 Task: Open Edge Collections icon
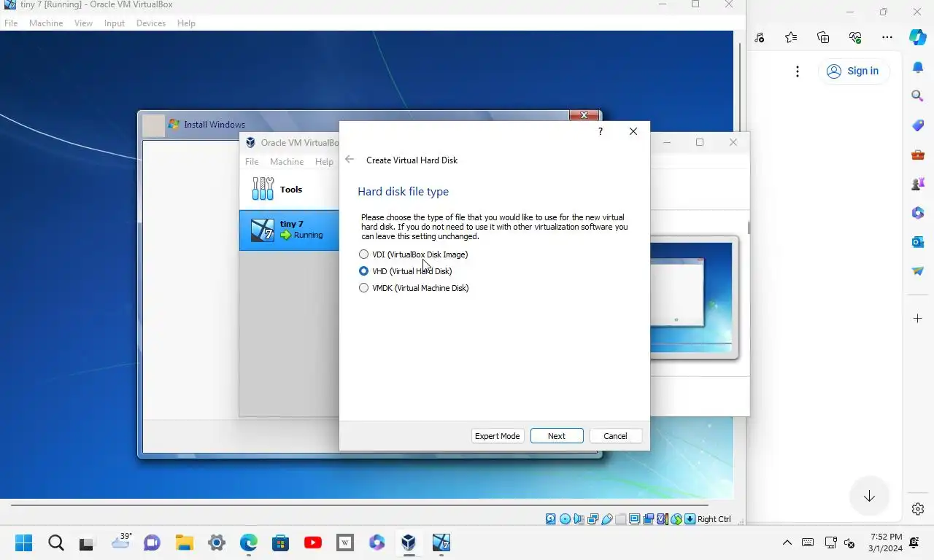click(x=823, y=37)
